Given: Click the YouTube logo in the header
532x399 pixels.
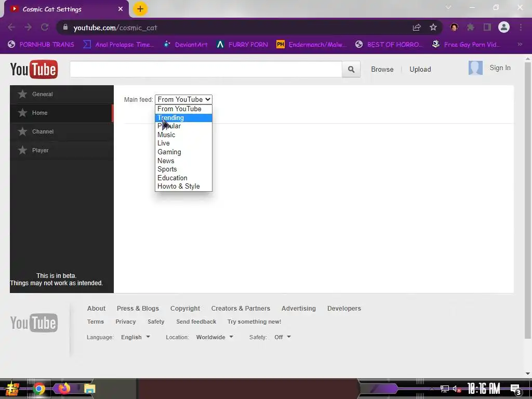Looking at the screenshot, I should [x=34, y=70].
